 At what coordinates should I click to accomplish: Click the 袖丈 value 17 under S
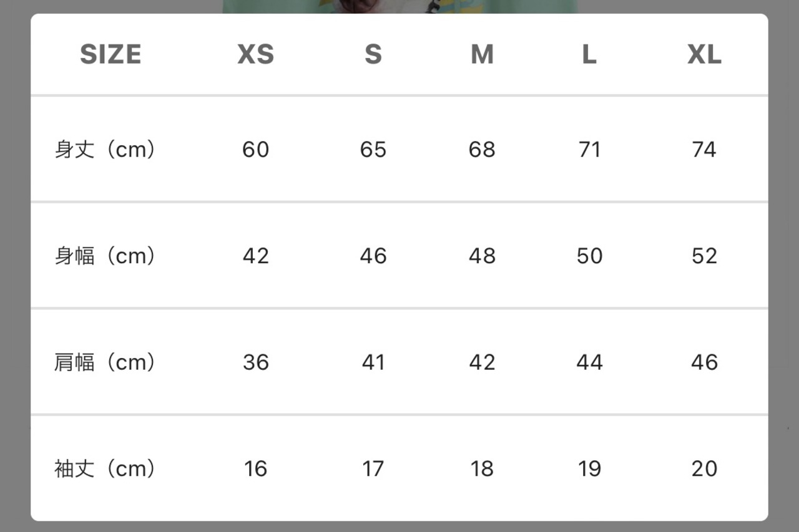pyautogui.click(x=373, y=468)
